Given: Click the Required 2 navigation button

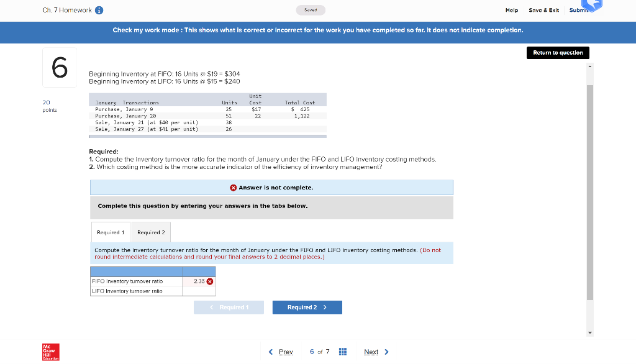Looking at the screenshot, I should point(307,307).
